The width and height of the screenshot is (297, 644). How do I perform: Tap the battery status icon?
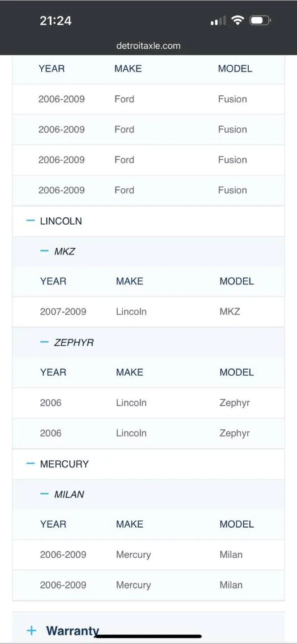[x=260, y=21]
